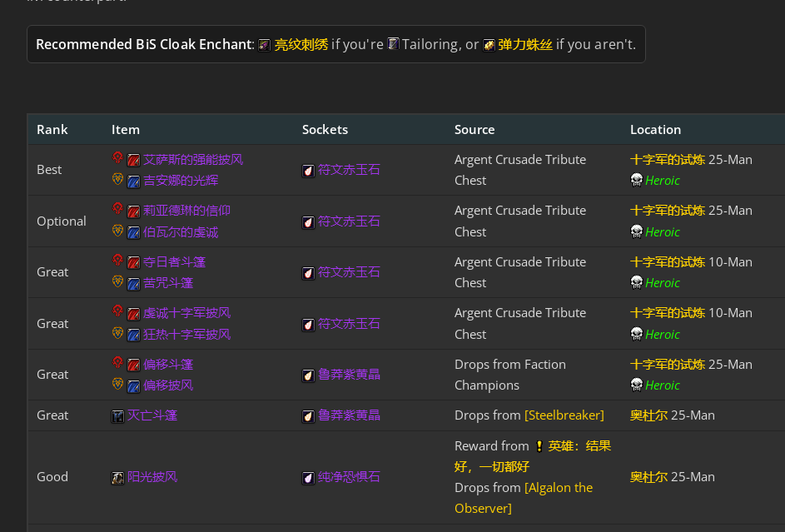Screen dimensions: 785x532
Task: Click the 苦咒斗篷 item icon
Action: 134,284
